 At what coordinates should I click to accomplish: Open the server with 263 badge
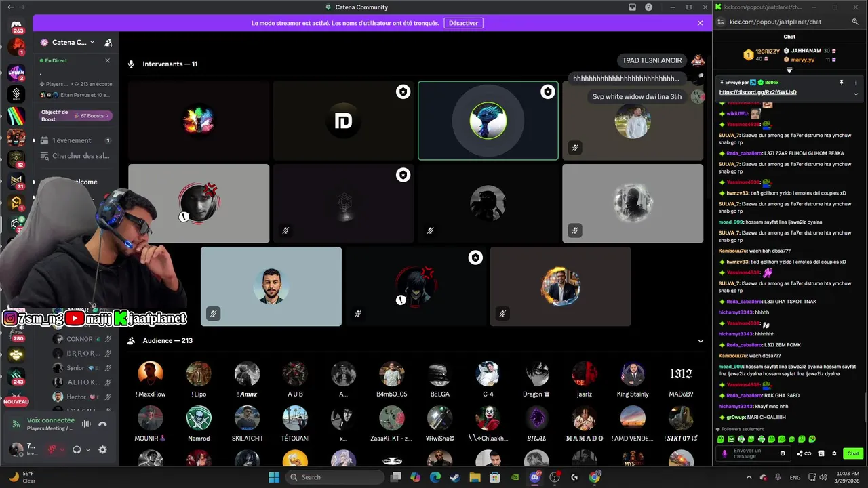(x=16, y=26)
